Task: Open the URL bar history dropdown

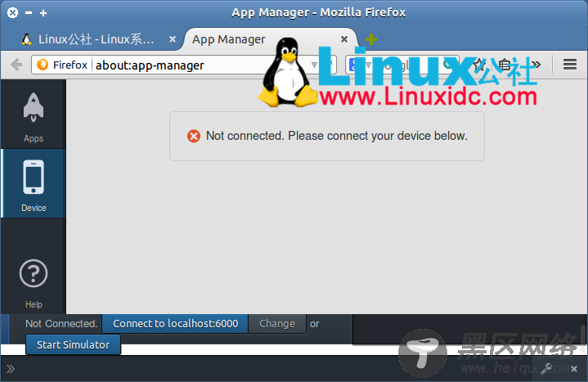Action: point(314,65)
